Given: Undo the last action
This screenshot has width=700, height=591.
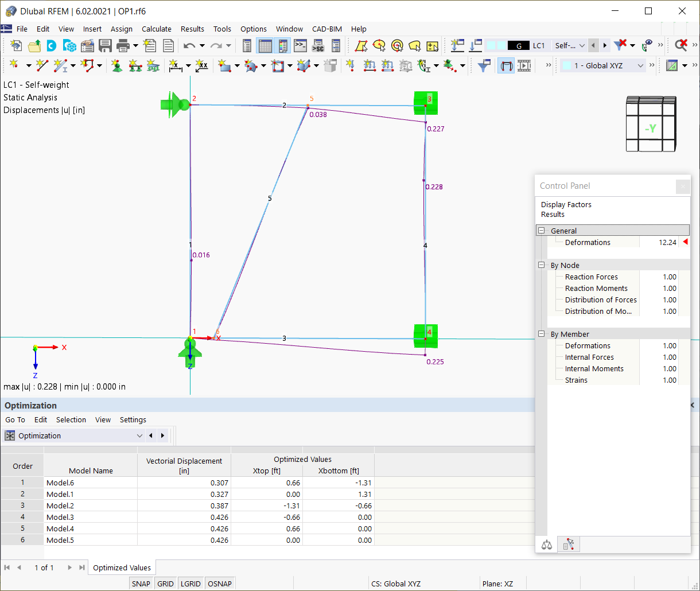Looking at the screenshot, I should coord(189,46).
